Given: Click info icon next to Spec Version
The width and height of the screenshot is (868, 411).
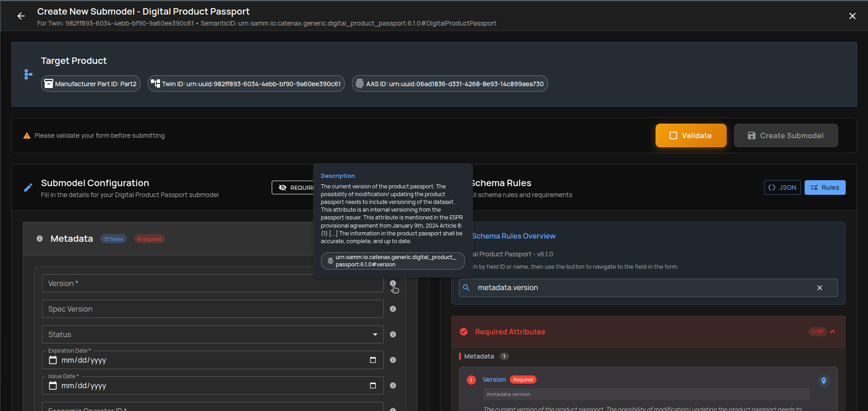Looking at the screenshot, I should point(393,309).
